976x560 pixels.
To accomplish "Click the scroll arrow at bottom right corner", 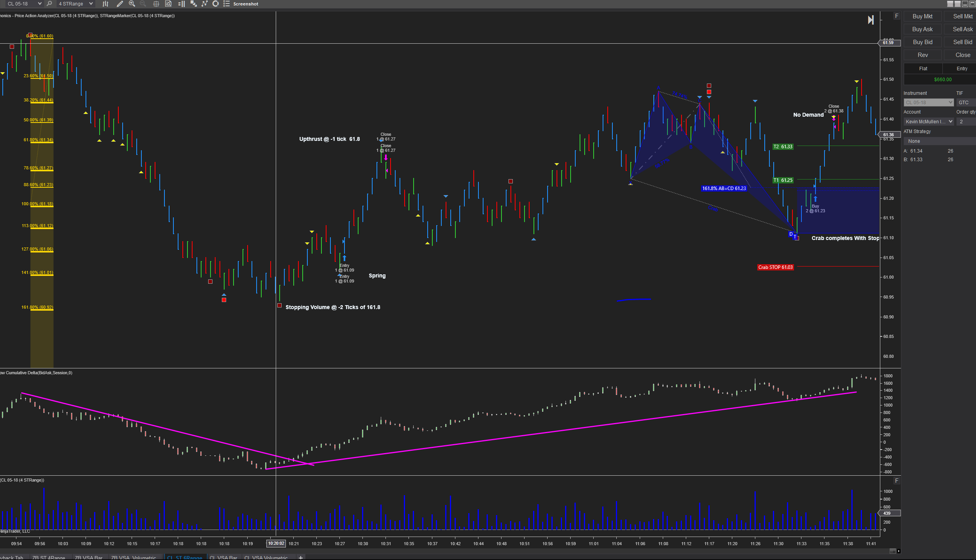I will [x=899, y=551].
